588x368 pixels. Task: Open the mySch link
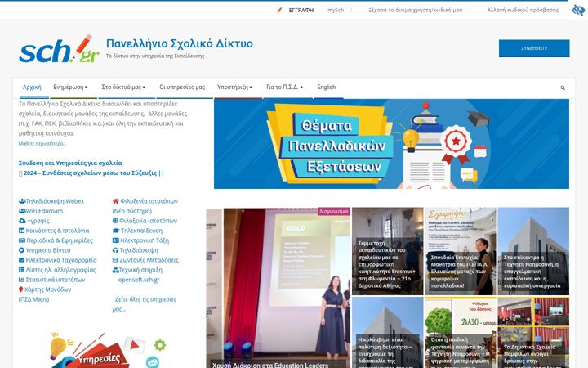(336, 10)
